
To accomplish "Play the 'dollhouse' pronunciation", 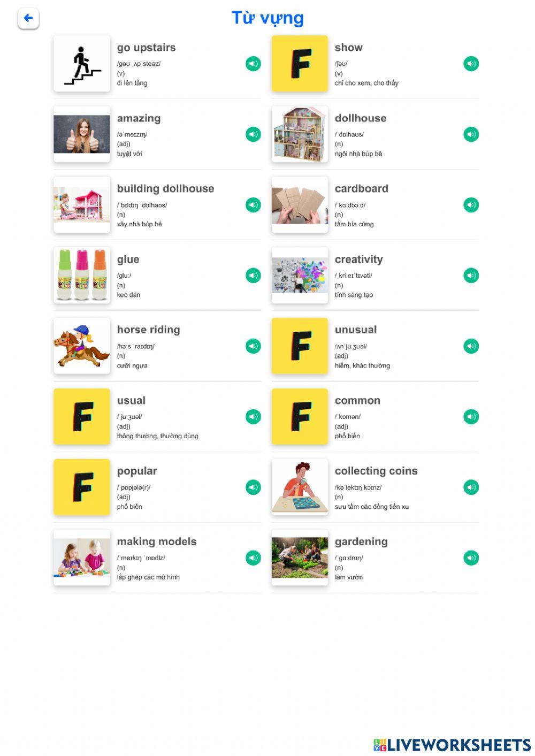I will (x=471, y=134).
